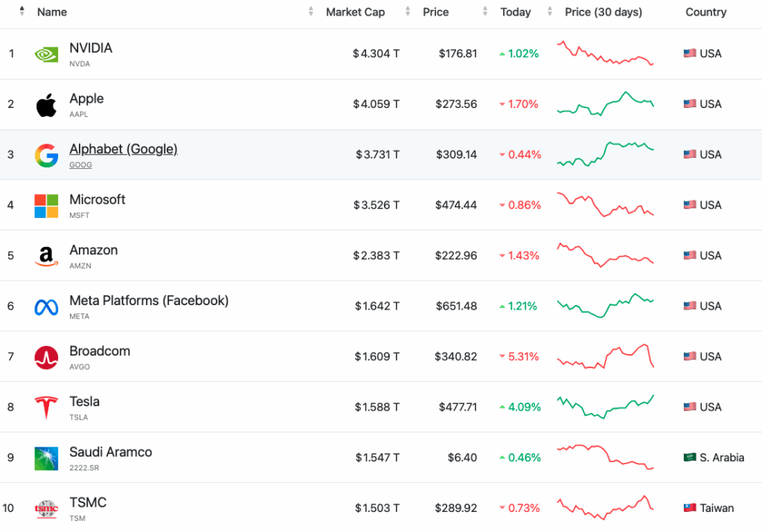
Task: Click the NVIDIA logo
Action: pyautogui.click(x=45, y=53)
